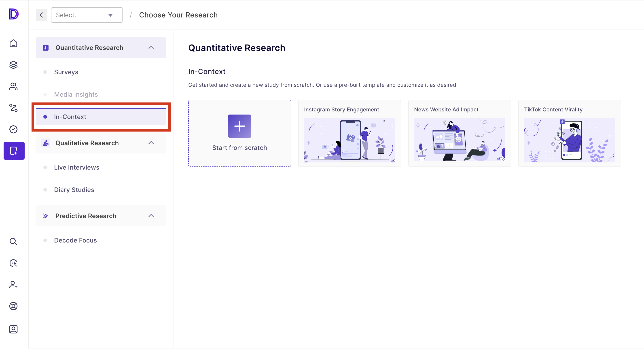Click the checkmark badge sidebar icon

pyautogui.click(x=13, y=129)
